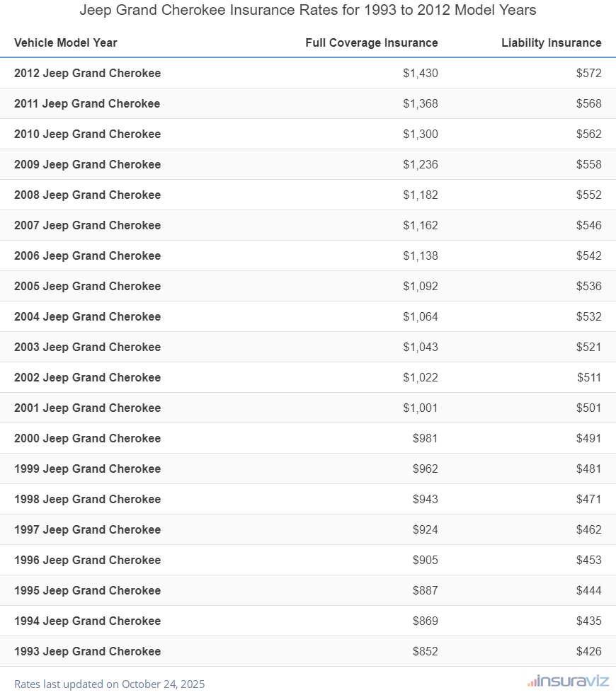Click the Vehicle Model Year column header
The width and height of the screenshot is (616, 695).
[66, 42]
